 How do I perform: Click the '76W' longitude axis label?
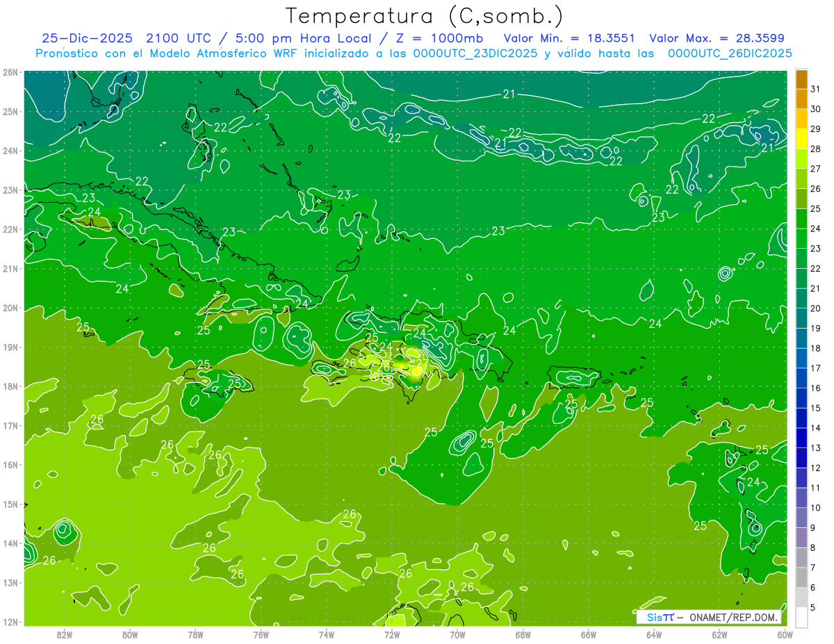[261, 634]
